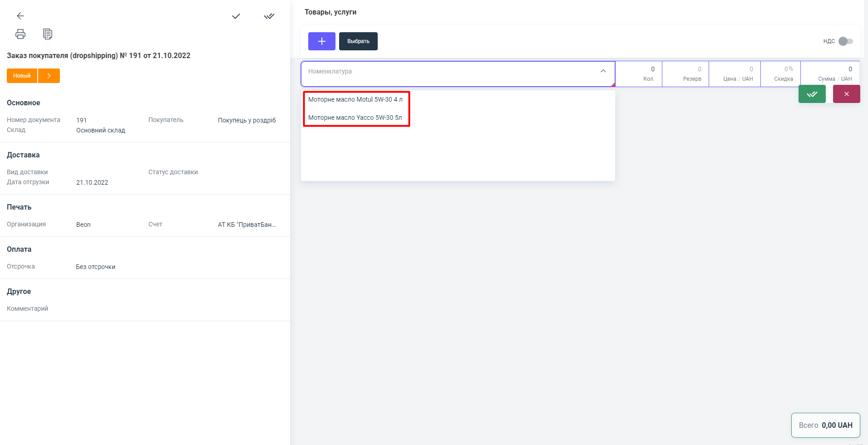Open the document copy icon
The width and height of the screenshot is (868, 445).
click(48, 34)
